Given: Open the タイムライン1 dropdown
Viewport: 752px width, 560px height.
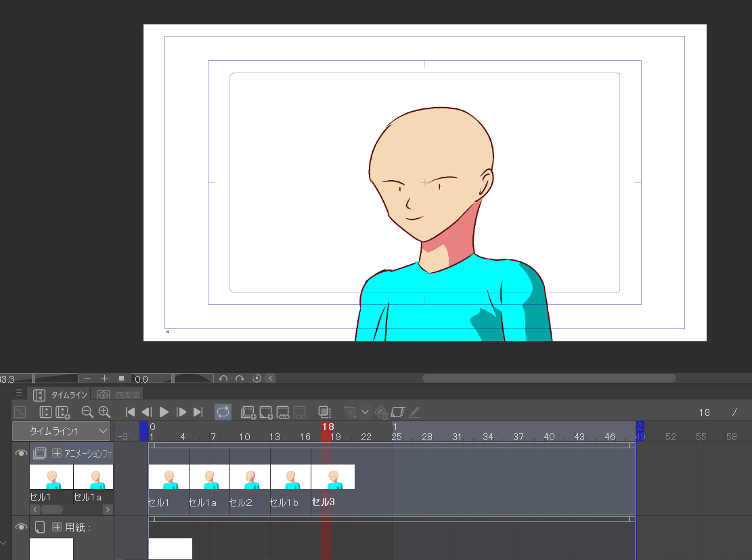Looking at the screenshot, I should coord(61,431).
